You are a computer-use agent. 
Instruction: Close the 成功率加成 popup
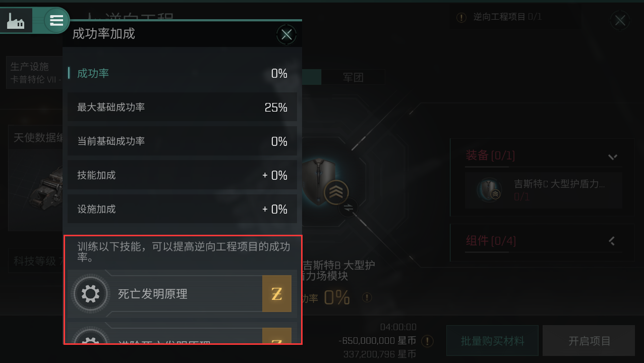286,35
